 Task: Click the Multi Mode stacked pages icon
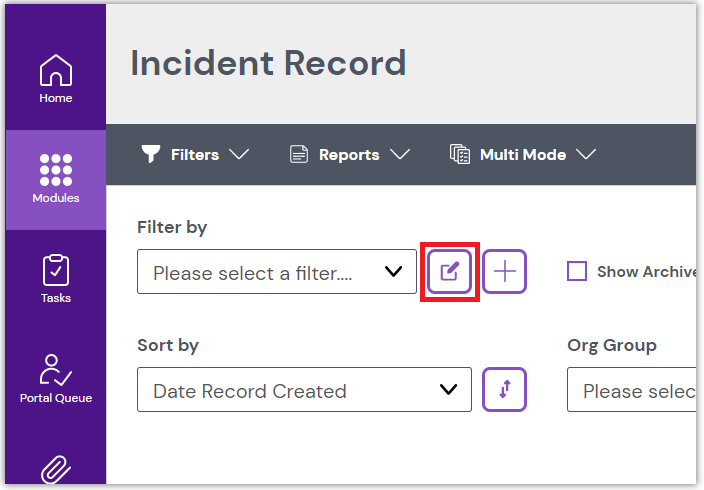point(460,154)
